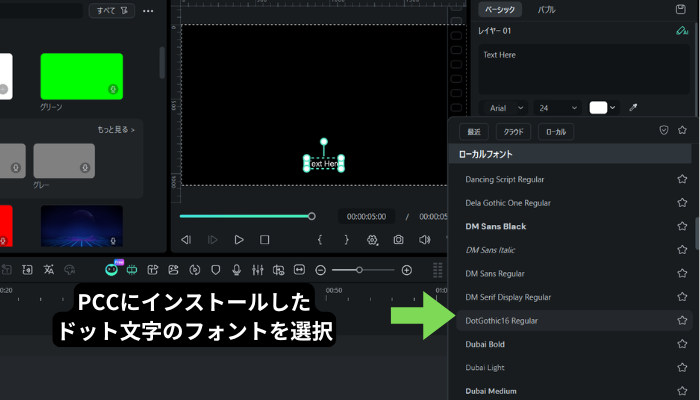Select the Text Here box in preview
The width and height of the screenshot is (700, 400).
tap(324, 163)
